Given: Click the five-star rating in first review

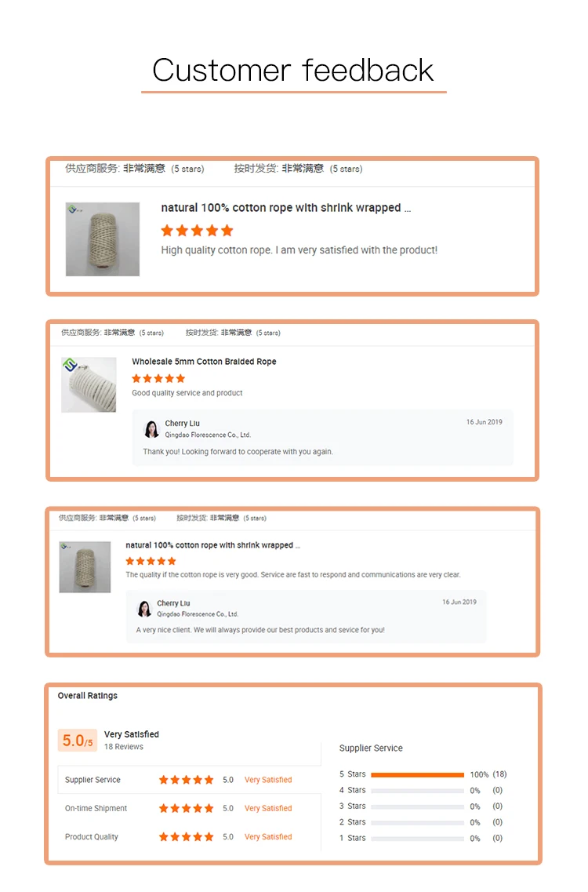Looking at the screenshot, I should pyautogui.click(x=197, y=231).
